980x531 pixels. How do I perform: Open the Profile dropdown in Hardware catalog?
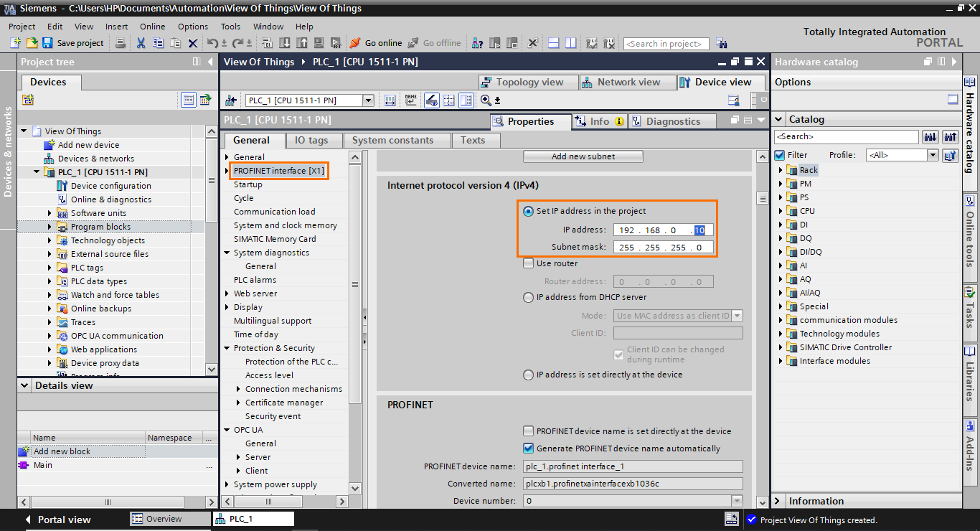coord(933,155)
